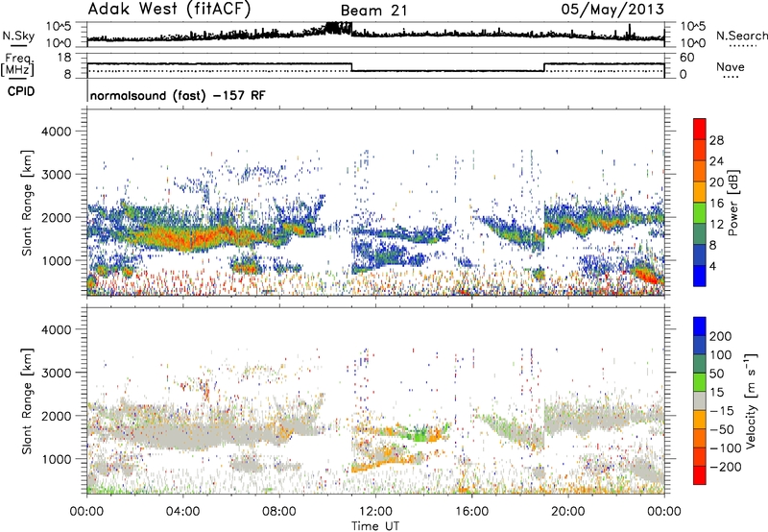
Task: Click the frequency step-down edge near 11:00 UT
Action: click(x=351, y=67)
